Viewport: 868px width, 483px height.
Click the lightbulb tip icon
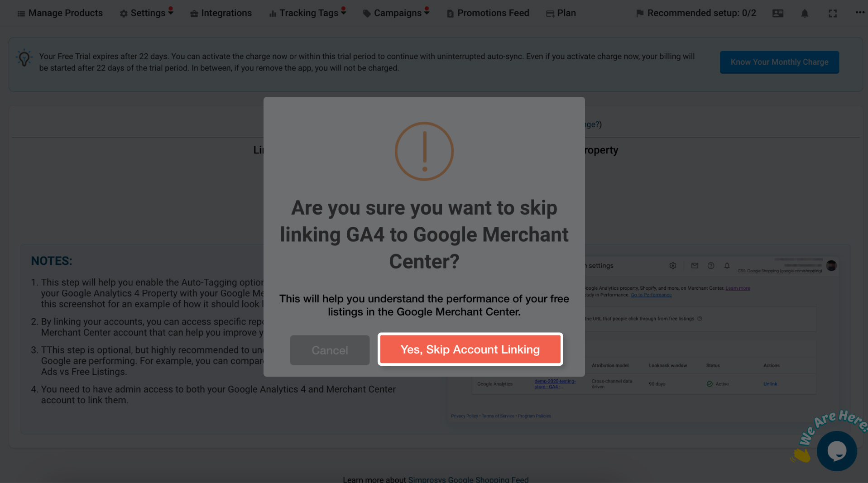tap(24, 58)
